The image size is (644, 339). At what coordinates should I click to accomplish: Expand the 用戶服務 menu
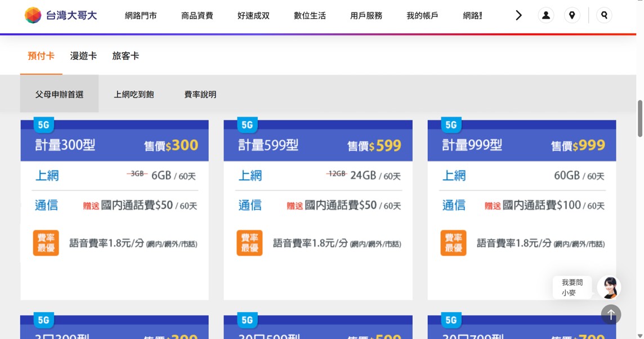(366, 16)
